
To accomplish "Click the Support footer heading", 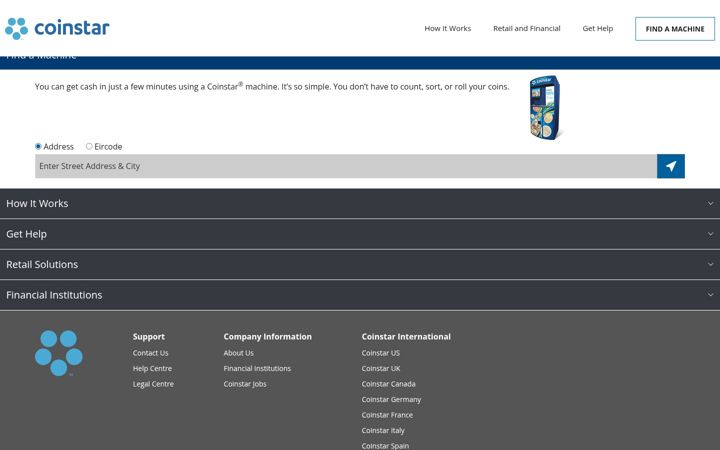I will click(x=149, y=337).
